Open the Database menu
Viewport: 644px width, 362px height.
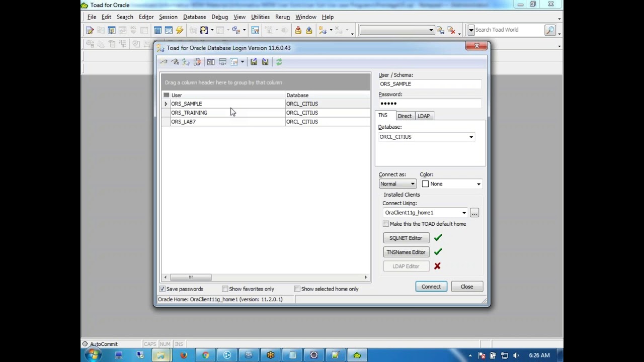click(194, 17)
